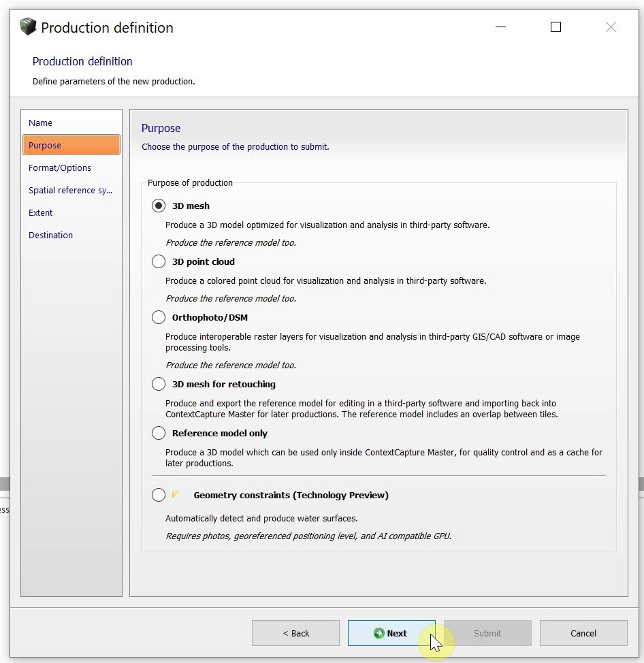The image size is (644, 663).
Task: Click the yellow Technology Preview flag icon
Action: [175, 495]
